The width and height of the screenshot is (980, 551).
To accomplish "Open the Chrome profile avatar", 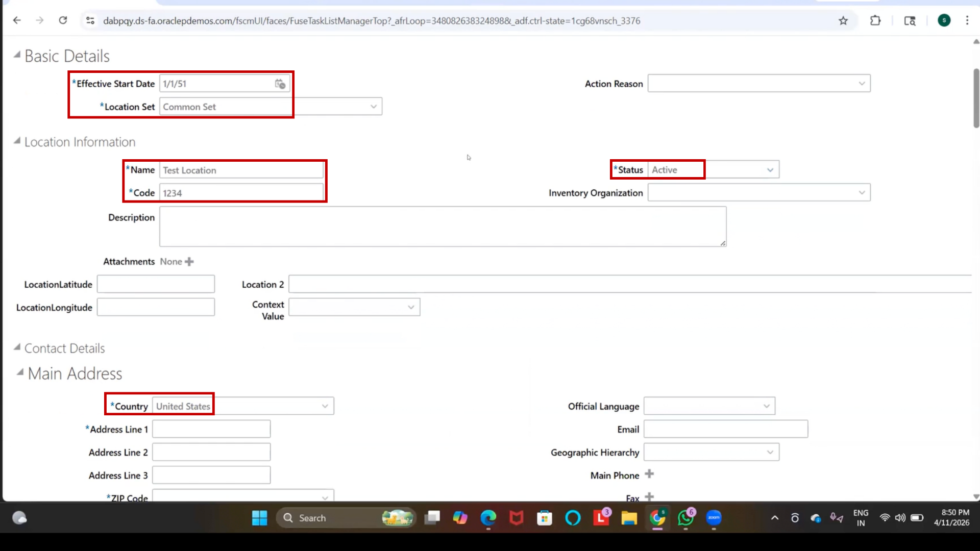I will coord(944,20).
